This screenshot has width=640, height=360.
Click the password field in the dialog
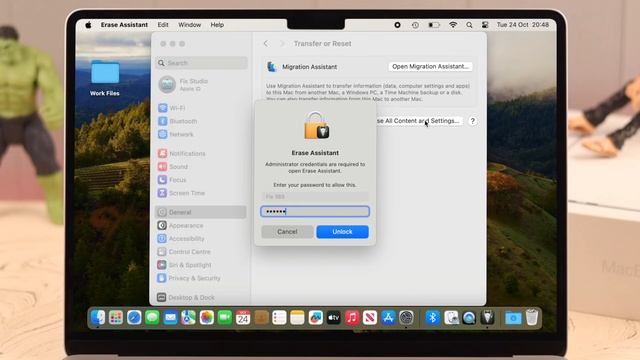(x=315, y=211)
